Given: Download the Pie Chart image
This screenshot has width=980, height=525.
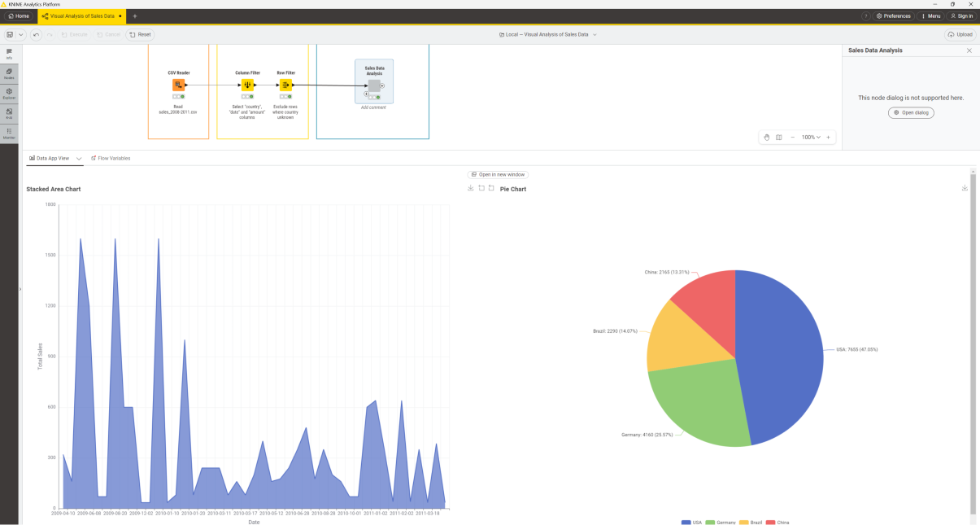Looking at the screenshot, I should 964,187.
